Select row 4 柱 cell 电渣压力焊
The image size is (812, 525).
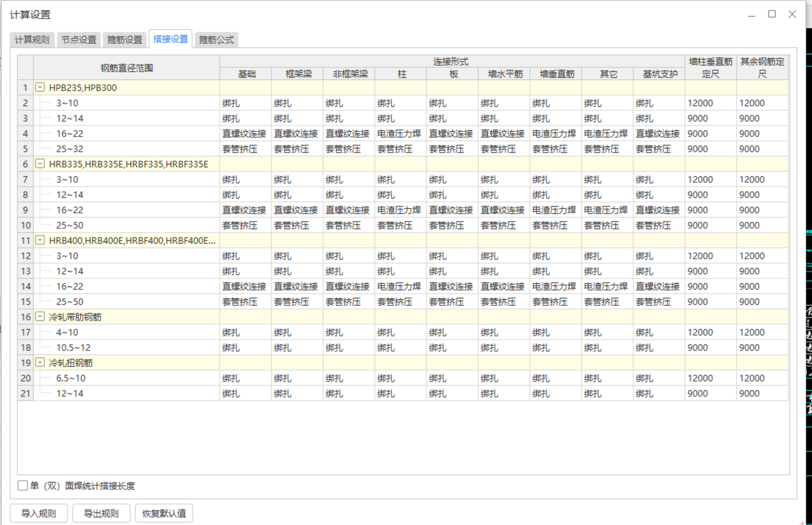tap(399, 133)
